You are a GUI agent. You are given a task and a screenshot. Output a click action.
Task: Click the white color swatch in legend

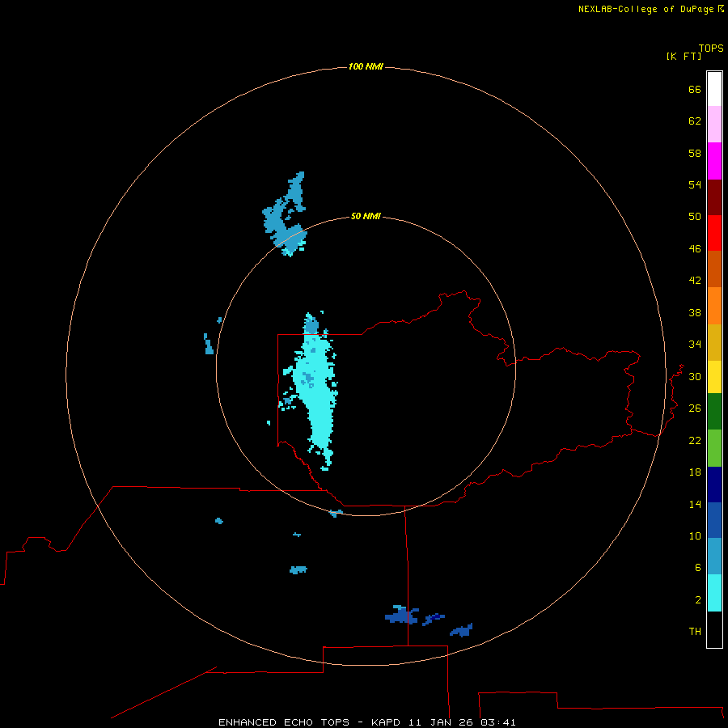coord(714,89)
